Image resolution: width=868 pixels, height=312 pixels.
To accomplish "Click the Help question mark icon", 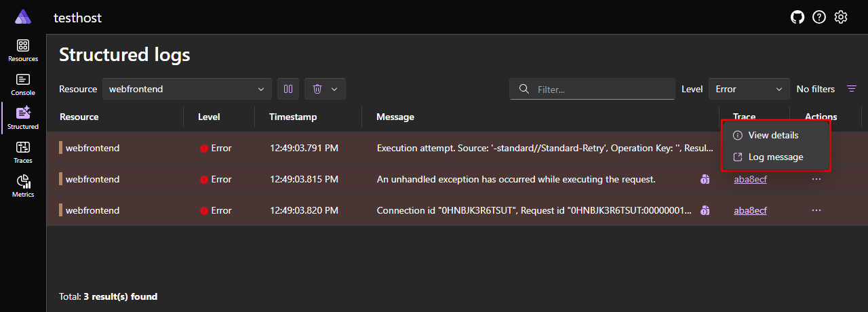I will [819, 18].
